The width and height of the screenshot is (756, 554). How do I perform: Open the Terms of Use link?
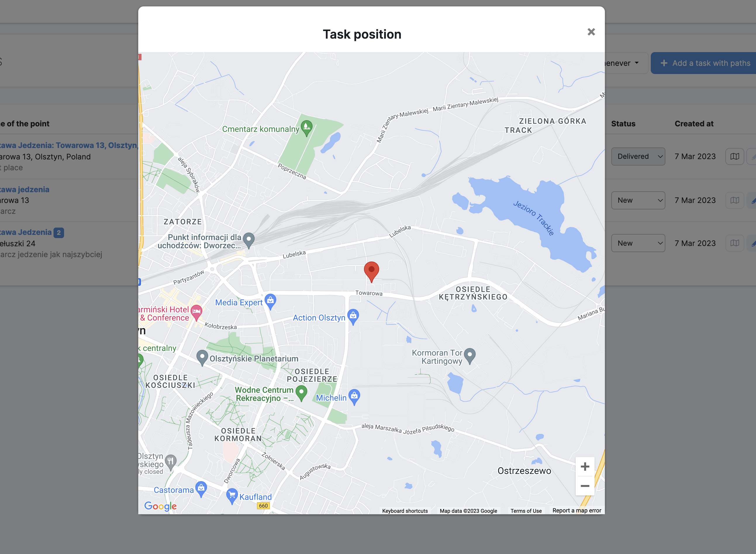tap(526, 511)
